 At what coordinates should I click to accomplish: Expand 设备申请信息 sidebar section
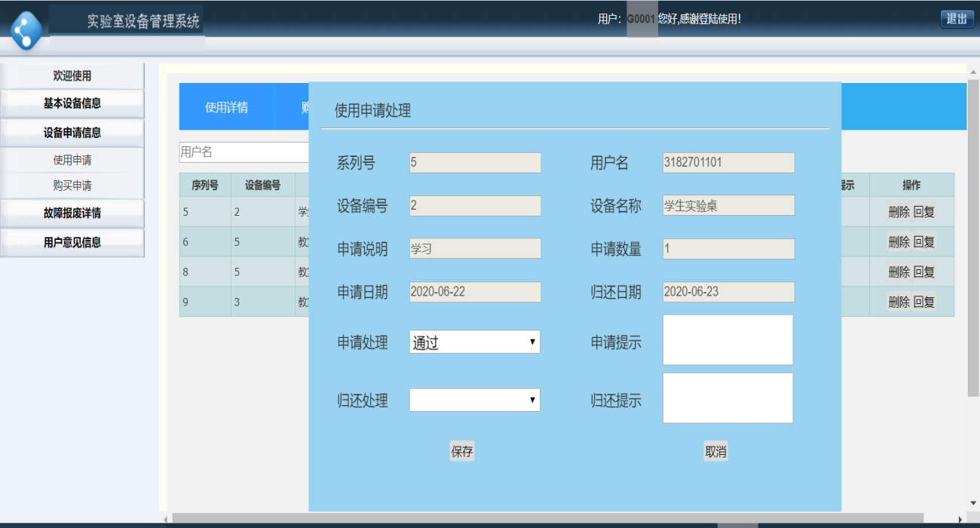pyautogui.click(x=72, y=133)
